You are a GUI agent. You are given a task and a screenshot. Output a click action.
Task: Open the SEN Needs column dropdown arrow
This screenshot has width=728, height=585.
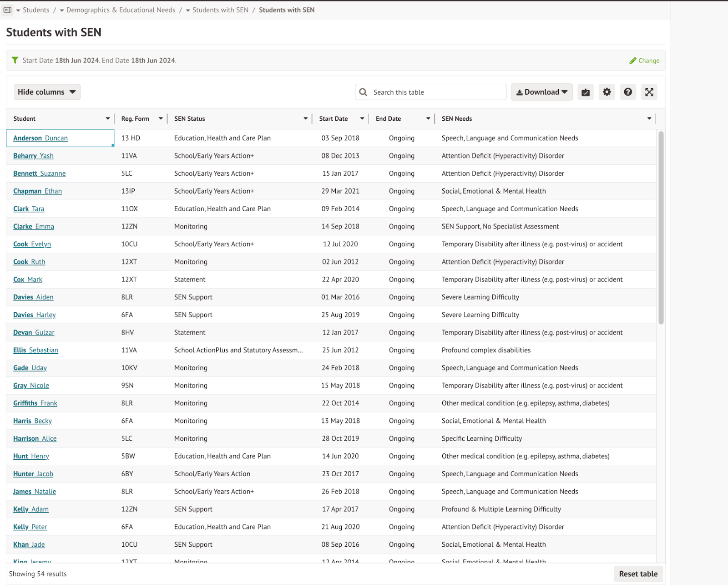[x=649, y=119]
